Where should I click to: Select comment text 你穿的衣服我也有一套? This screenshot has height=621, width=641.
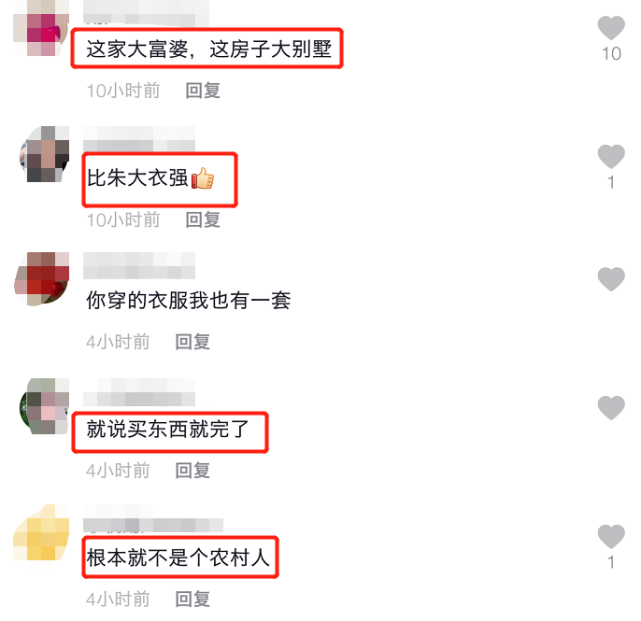click(188, 300)
